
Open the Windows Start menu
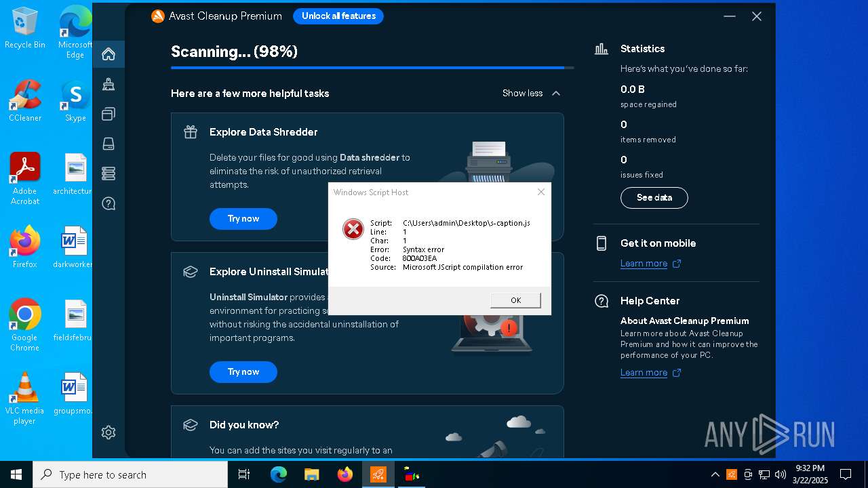pyautogui.click(x=16, y=474)
